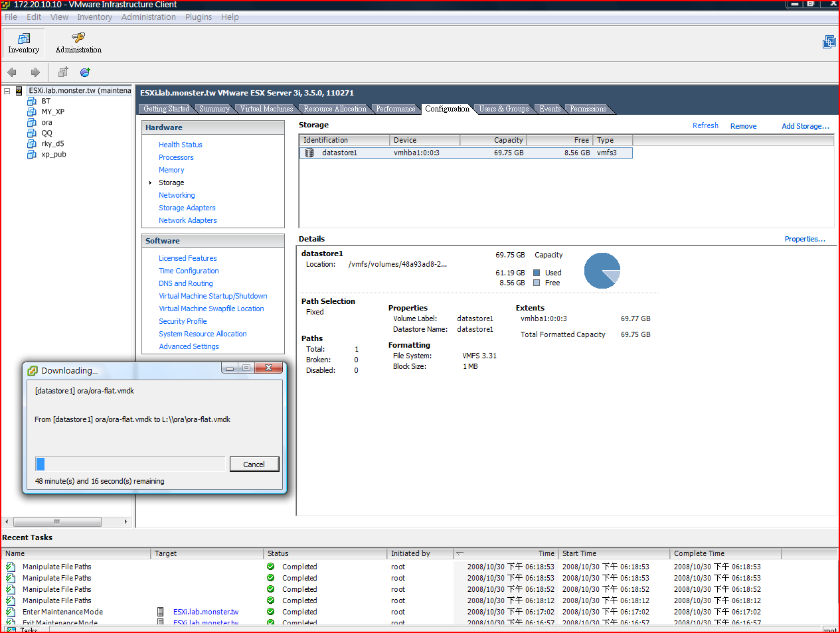Open the Administration menu
840x633 pixels.
tap(149, 17)
